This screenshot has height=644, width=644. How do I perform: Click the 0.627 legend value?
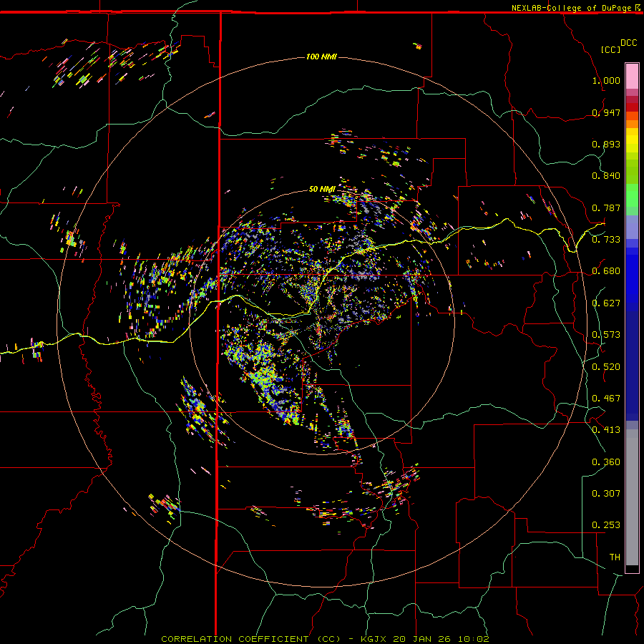click(606, 303)
